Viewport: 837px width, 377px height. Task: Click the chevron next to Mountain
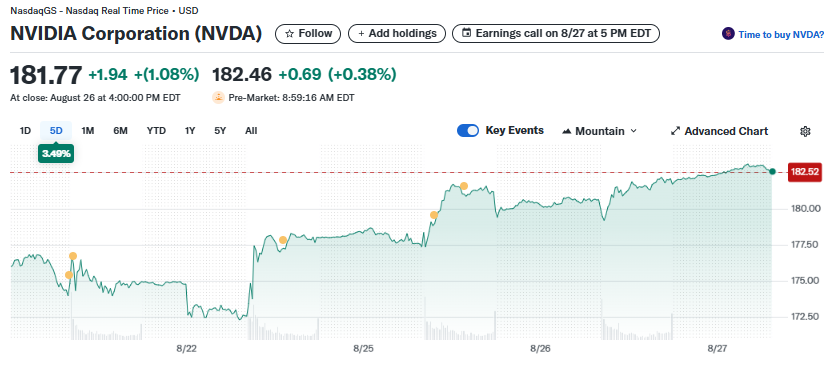pyautogui.click(x=634, y=131)
